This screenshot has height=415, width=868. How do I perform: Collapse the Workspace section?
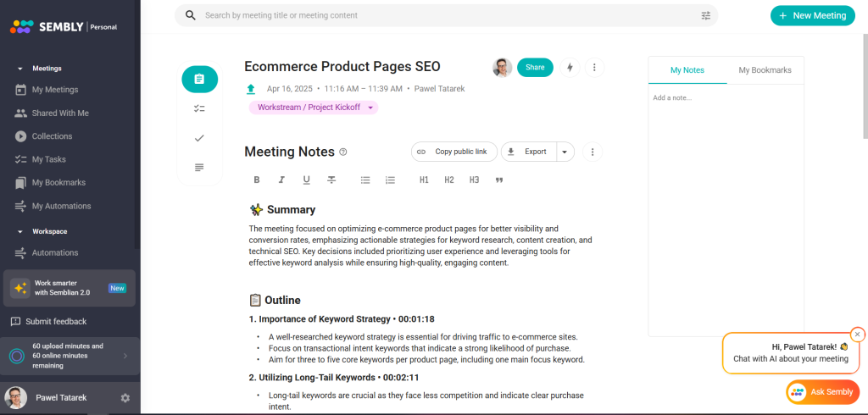tap(20, 231)
